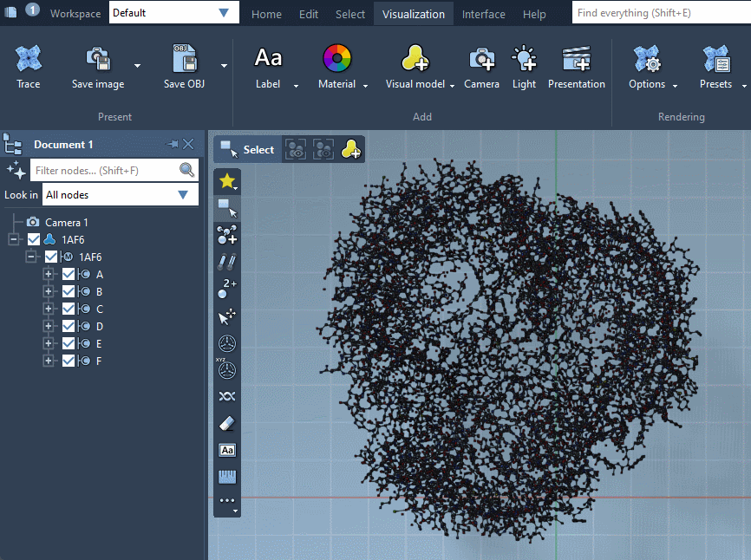Open the favorite editors star menu

click(x=226, y=180)
